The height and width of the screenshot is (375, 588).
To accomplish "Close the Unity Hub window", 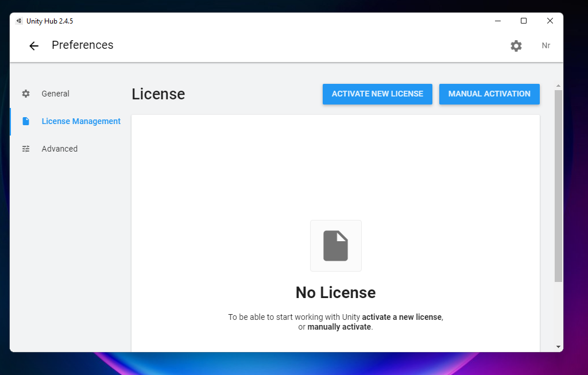I will [x=550, y=21].
